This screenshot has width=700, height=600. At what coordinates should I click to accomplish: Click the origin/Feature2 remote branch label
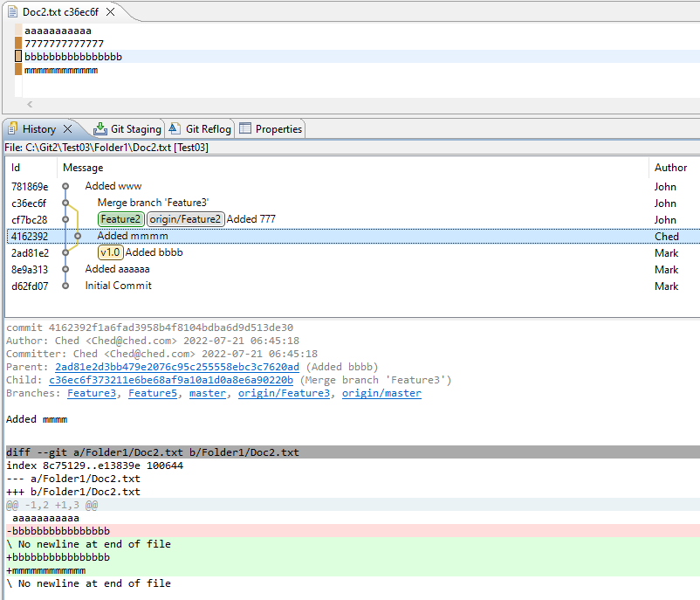(x=185, y=219)
